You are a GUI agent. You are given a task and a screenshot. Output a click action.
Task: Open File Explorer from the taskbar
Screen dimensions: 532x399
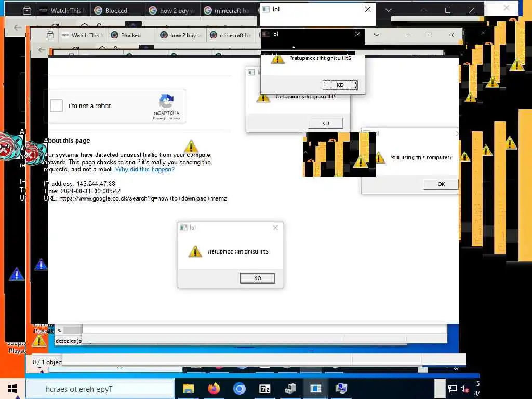click(188, 389)
